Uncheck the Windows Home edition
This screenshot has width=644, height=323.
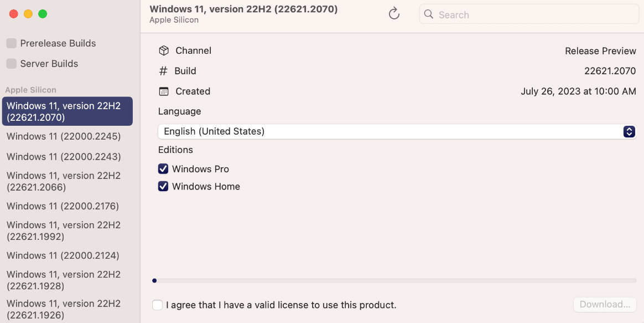[x=163, y=187]
